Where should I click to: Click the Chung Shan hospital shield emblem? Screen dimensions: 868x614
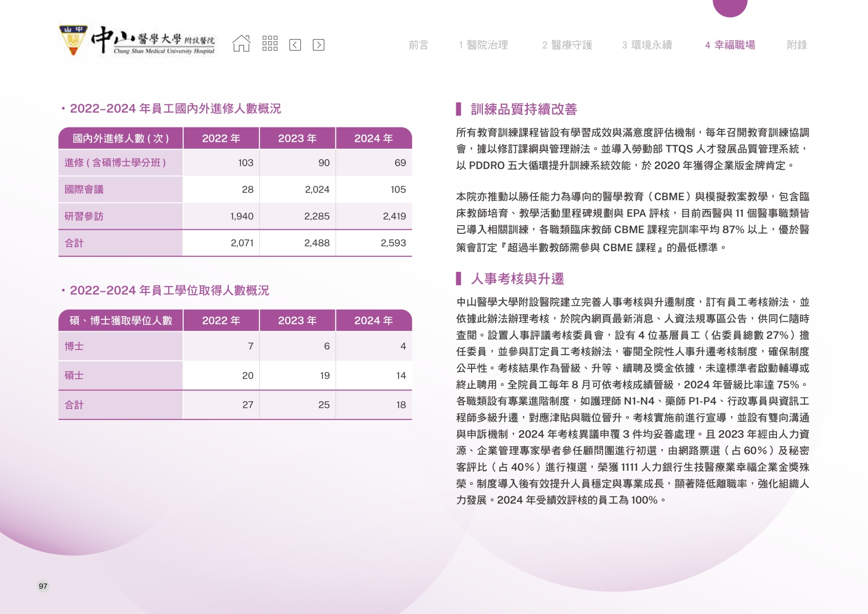74,40
